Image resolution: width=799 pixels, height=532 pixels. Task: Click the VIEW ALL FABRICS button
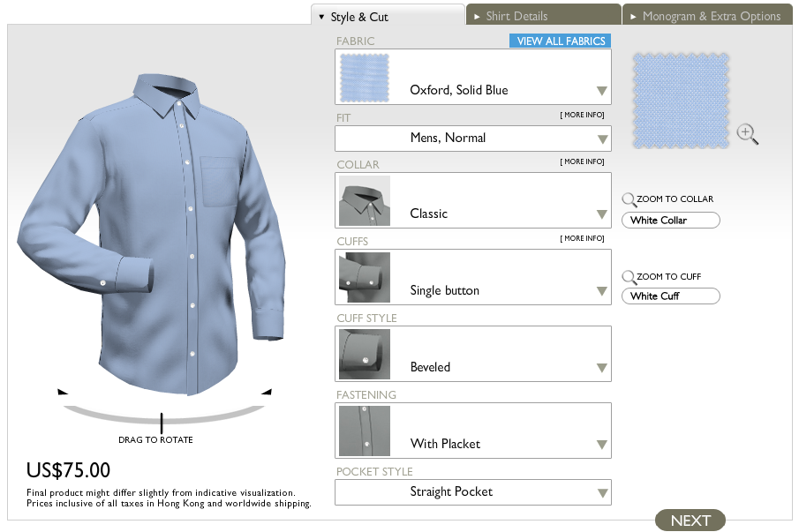click(x=560, y=41)
